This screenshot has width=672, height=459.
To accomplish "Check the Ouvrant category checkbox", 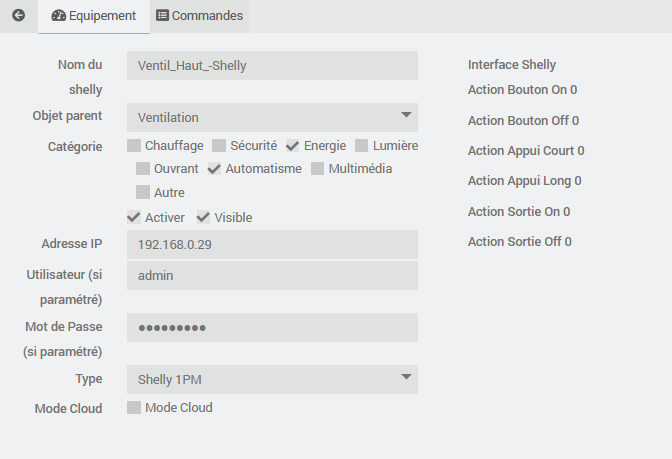I will coord(143,169).
